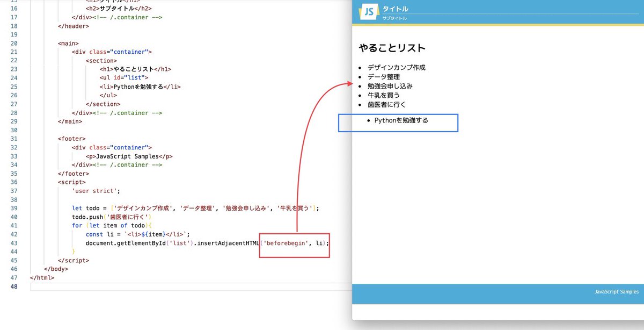Screen dimensions: 644x330
Task: Click the <ul id="list"> code line
Action: [124, 78]
